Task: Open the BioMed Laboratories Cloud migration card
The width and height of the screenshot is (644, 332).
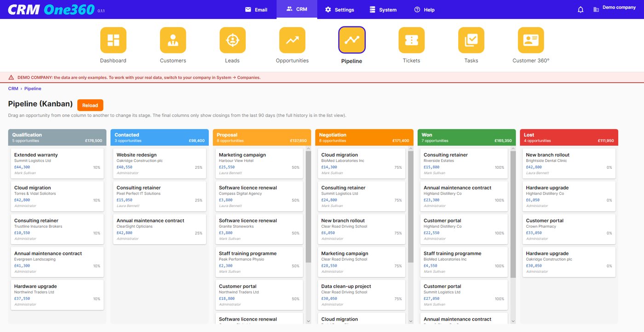Action: (362, 163)
